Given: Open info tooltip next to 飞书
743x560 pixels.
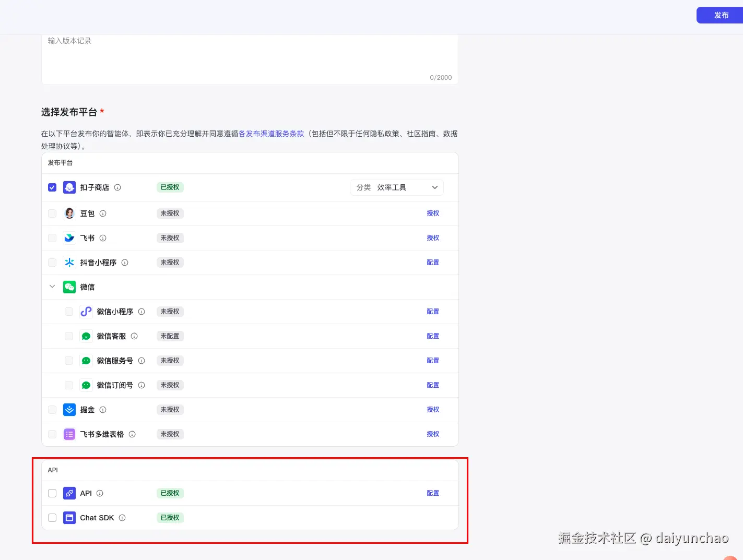Looking at the screenshot, I should (x=103, y=238).
